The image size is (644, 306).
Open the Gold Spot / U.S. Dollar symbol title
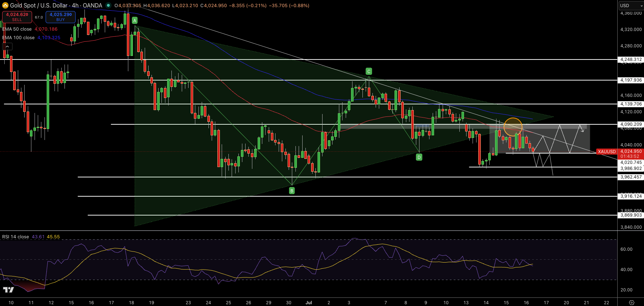coord(56,5)
